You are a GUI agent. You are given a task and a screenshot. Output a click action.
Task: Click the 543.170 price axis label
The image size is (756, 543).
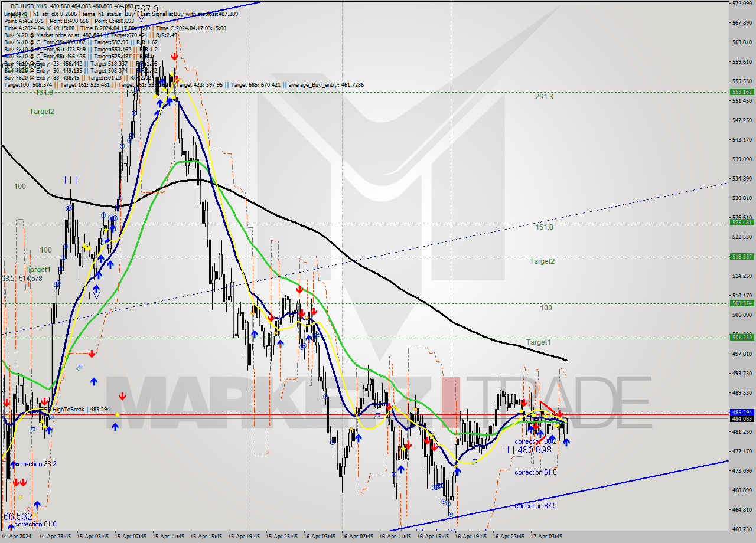click(742, 139)
